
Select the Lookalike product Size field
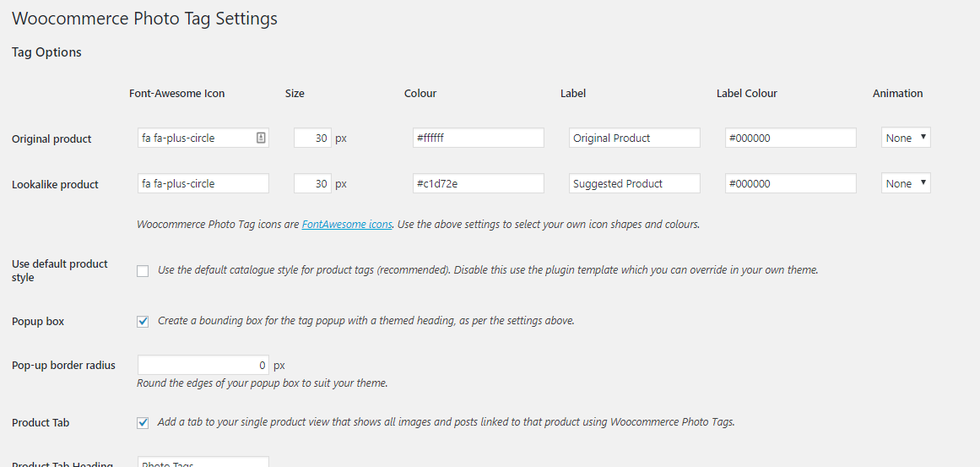312,184
